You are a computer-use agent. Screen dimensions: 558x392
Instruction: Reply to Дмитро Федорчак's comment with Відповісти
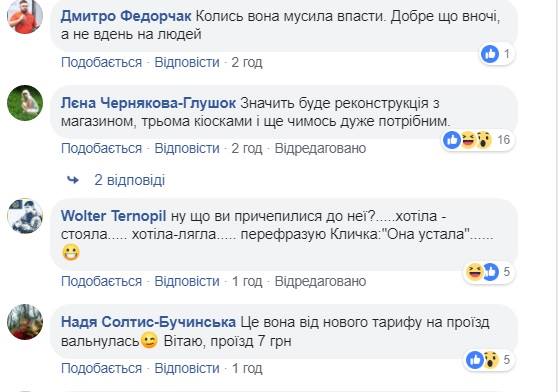[187, 62]
